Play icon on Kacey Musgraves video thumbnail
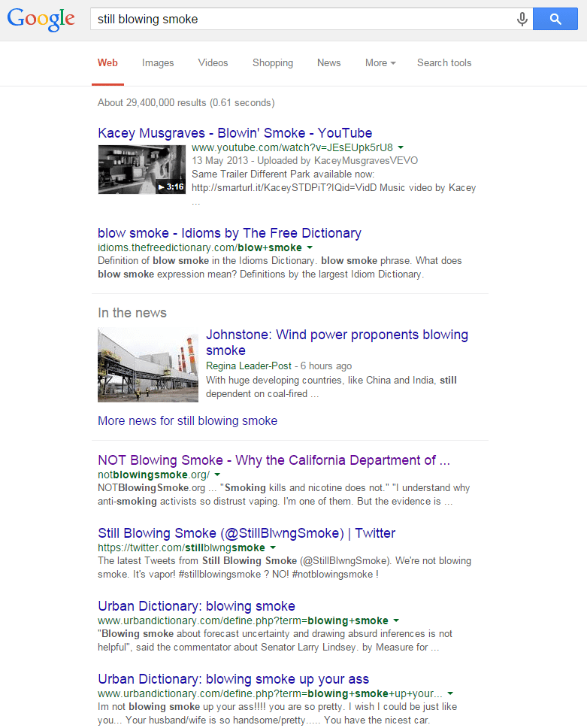This screenshot has height=728, width=587. 161,187
